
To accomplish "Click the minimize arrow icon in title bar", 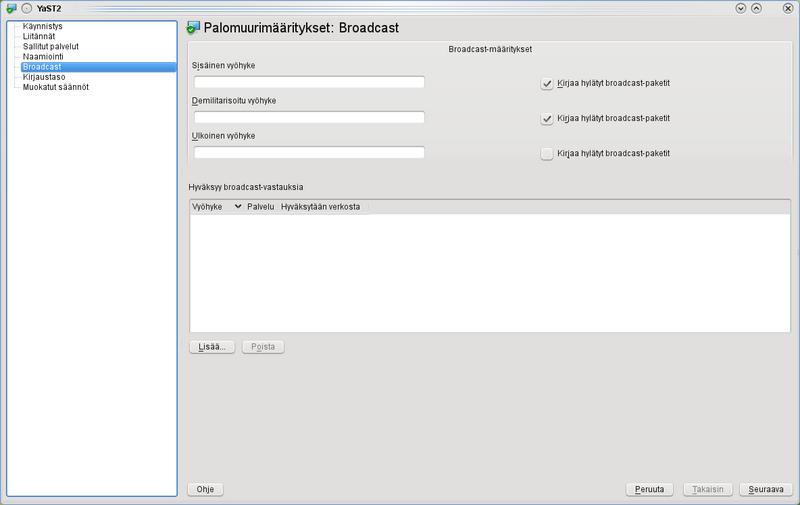I will coord(741,8).
